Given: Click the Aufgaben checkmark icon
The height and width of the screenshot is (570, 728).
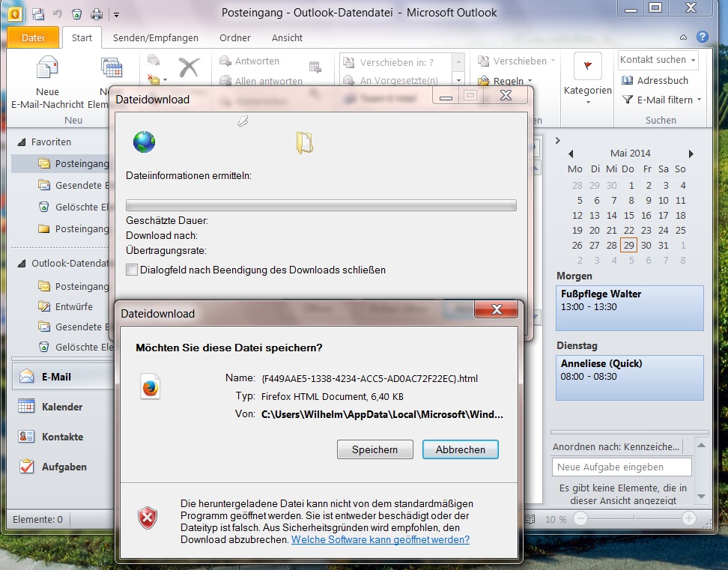Looking at the screenshot, I should pyautogui.click(x=26, y=466).
